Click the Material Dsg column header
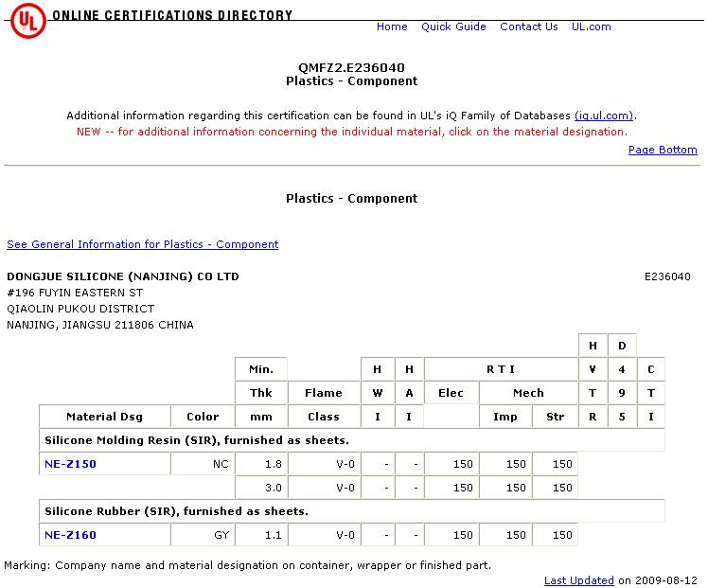Image resolution: width=708 pixels, height=588 pixels. (x=104, y=417)
